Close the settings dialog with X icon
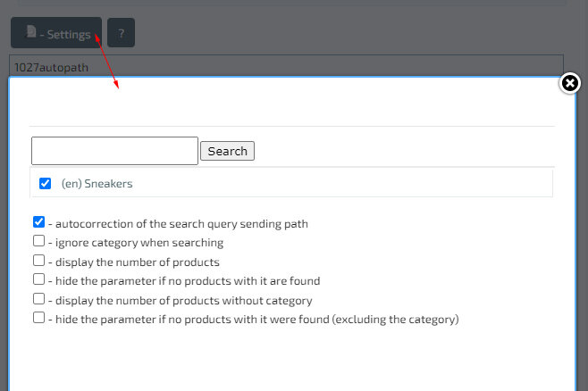 (569, 83)
